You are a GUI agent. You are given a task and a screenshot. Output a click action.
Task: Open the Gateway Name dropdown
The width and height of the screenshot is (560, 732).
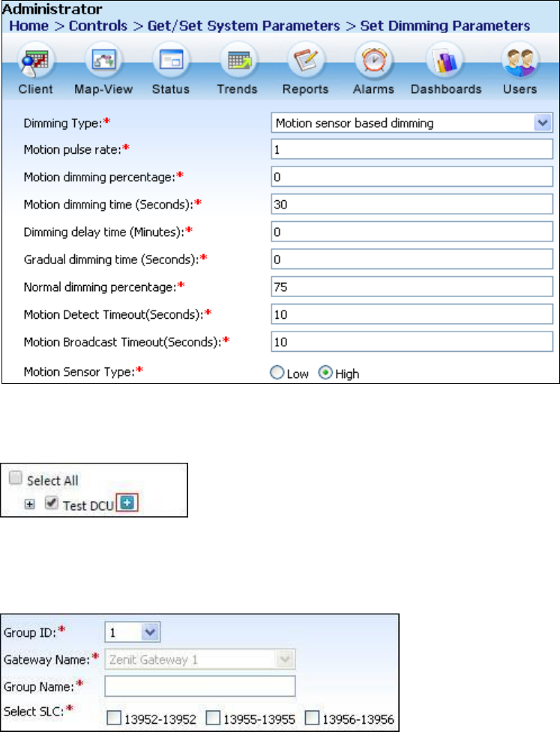tap(199, 659)
